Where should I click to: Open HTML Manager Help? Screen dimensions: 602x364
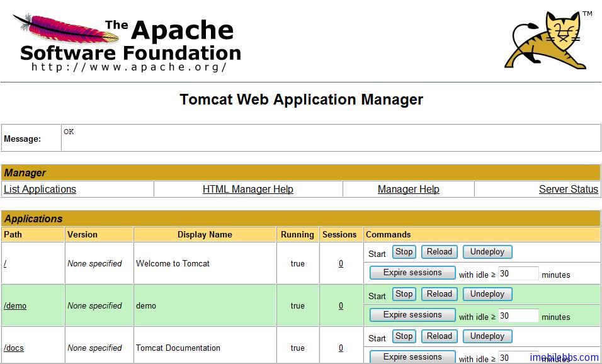(247, 189)
